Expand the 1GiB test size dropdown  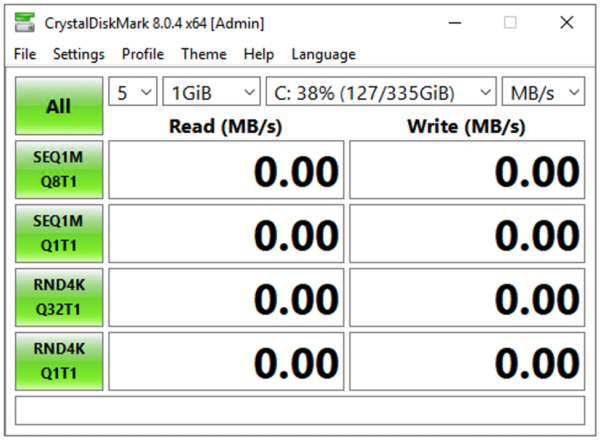pos(212,92)
